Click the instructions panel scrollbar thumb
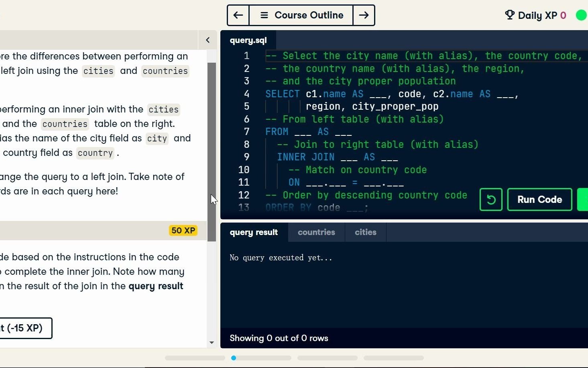588x368 pixels. [x=212, y=152]
